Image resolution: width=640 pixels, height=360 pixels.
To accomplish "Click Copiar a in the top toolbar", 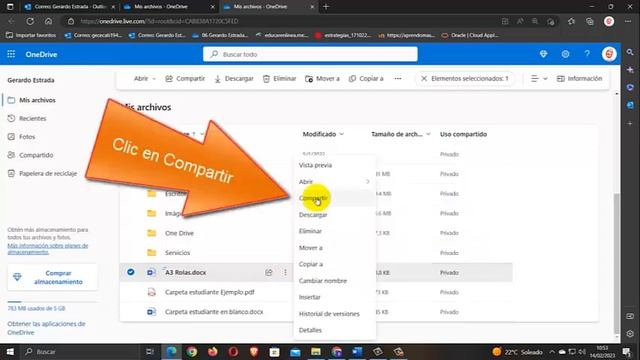I will (x=366, y=78).
